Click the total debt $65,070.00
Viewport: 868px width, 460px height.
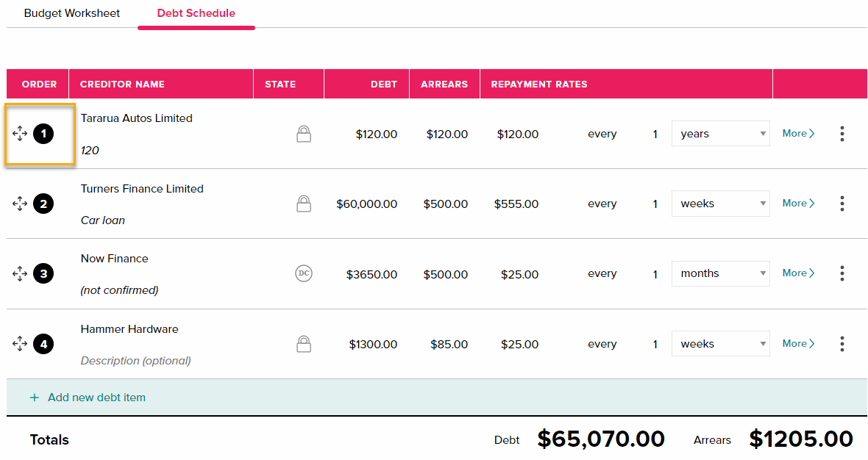click(x=601, y=439)
